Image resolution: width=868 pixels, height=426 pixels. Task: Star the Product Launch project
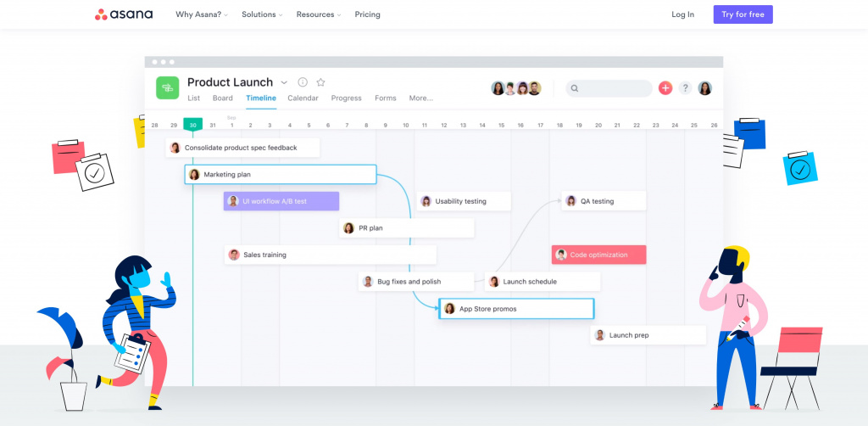pyautogui.click(x=320, y=82)
